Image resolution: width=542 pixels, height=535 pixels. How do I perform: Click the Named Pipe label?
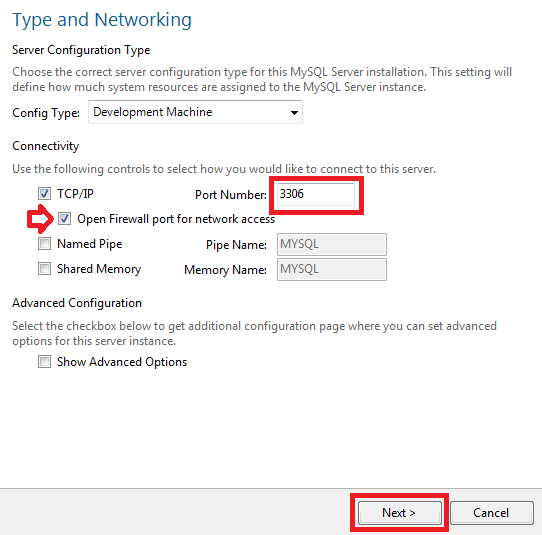pyautogui.click(x=90, y=244)
